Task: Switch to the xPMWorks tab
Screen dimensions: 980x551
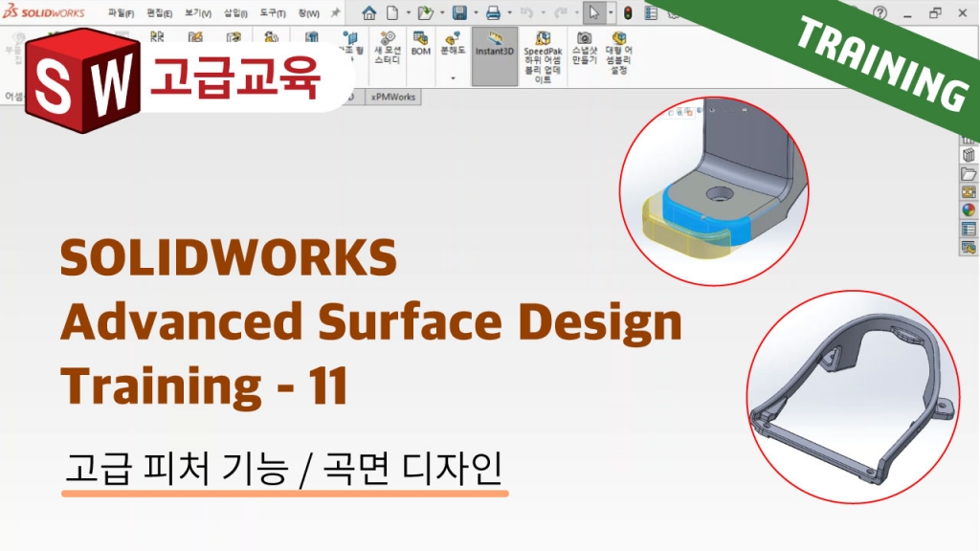Action: point(393,97)
